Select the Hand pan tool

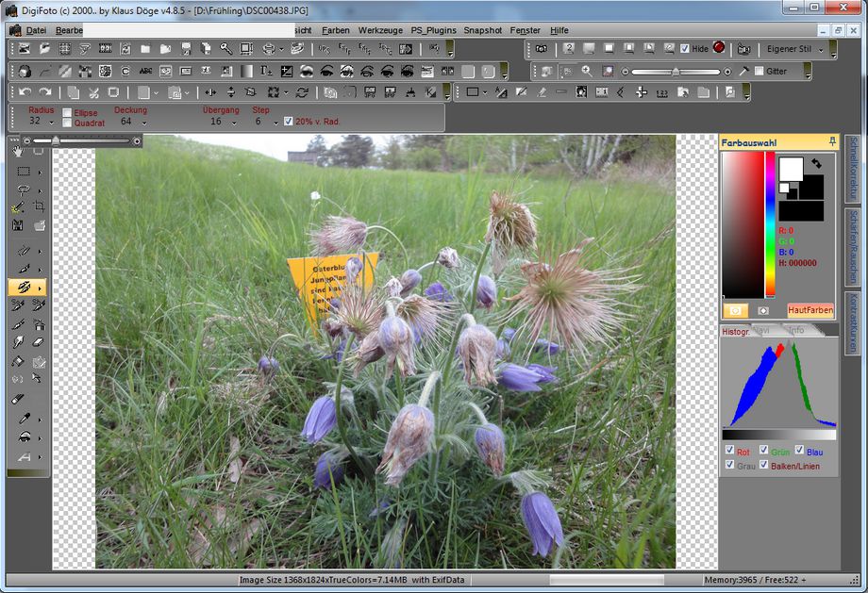pyautogui.click(x=18, y=150)
